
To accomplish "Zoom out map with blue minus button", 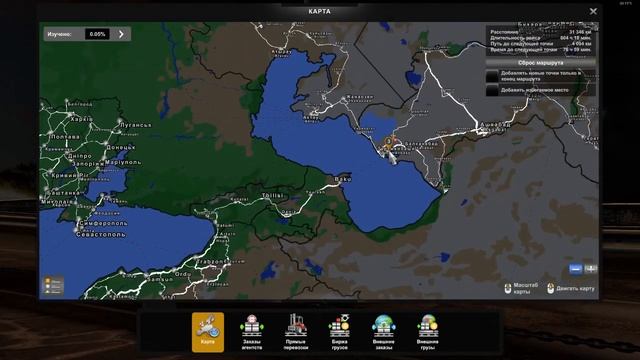I will 576,269.
